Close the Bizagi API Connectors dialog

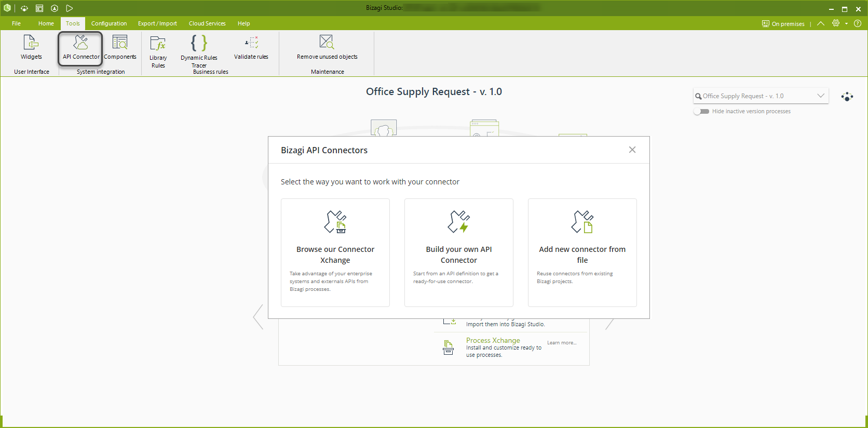pos(632,150)
